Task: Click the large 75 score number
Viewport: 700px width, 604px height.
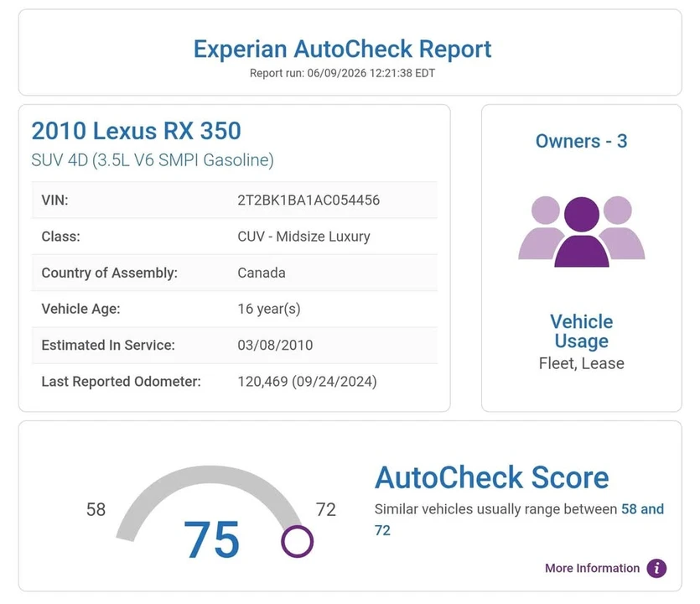Action: (211, 540)
